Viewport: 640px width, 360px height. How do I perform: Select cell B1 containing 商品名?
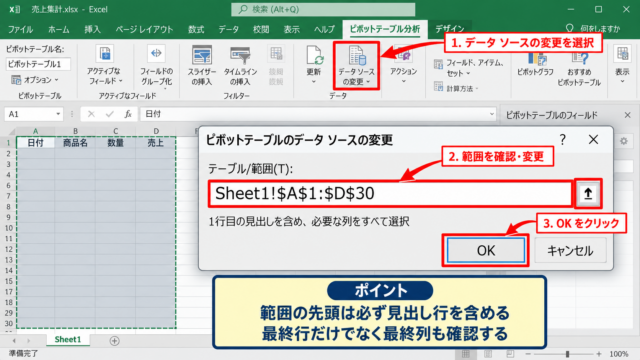point(75,143)
